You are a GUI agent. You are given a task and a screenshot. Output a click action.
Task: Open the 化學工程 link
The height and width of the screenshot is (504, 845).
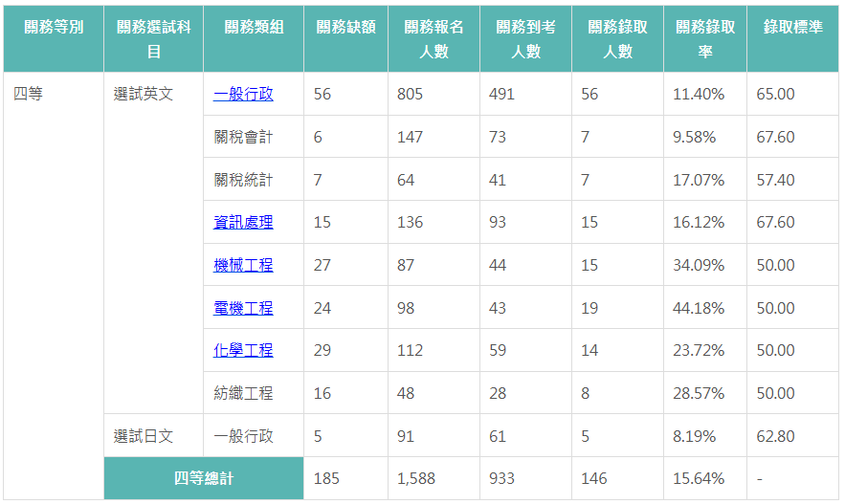click(x=243, y=351)
